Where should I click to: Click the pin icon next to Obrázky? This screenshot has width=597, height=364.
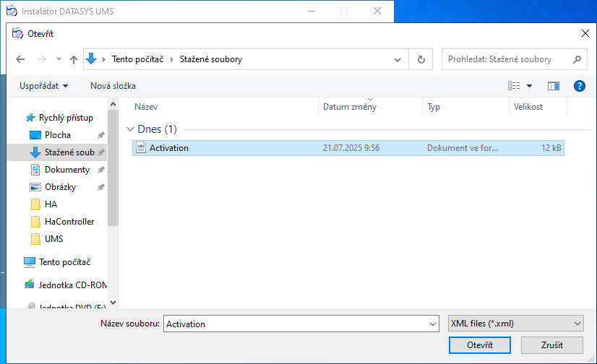101,187
